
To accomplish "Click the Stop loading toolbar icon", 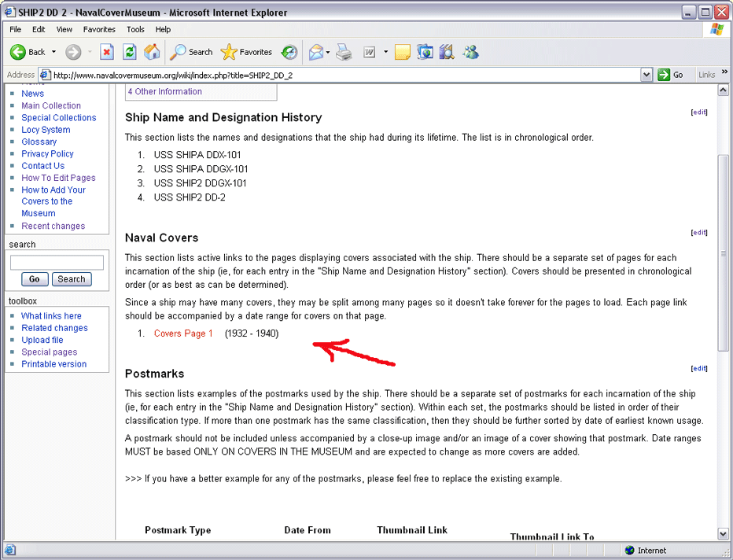I will click(107, 52).
